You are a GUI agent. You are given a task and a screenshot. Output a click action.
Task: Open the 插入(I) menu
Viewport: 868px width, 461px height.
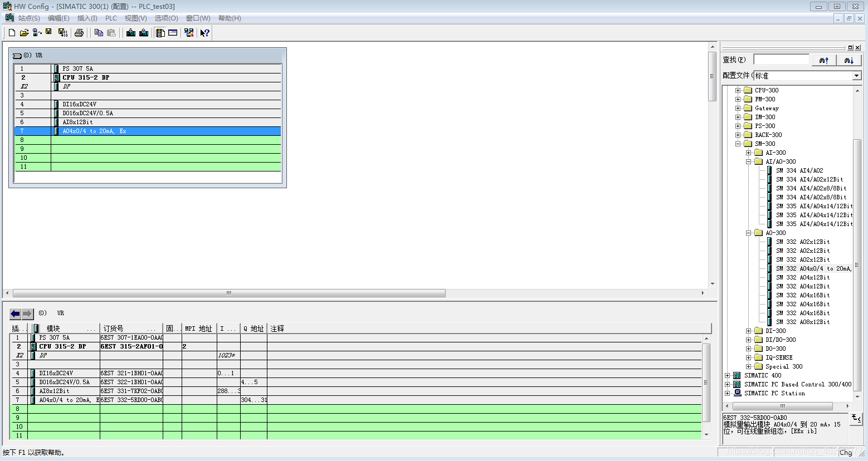[87, 18]
